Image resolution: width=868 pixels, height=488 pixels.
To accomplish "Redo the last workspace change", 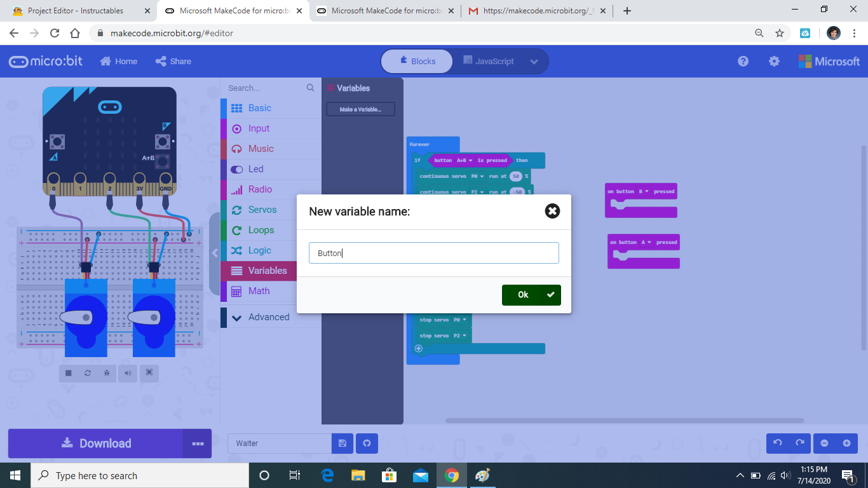I will coord(800,443).
